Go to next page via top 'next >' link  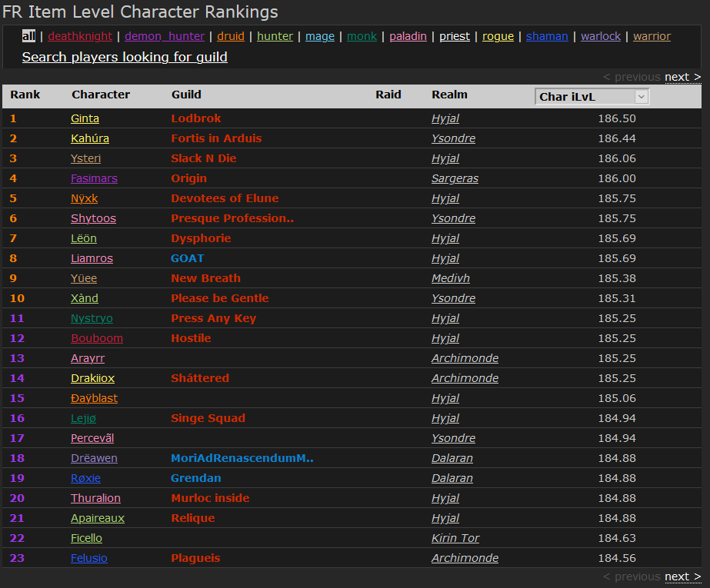[683, 78]
